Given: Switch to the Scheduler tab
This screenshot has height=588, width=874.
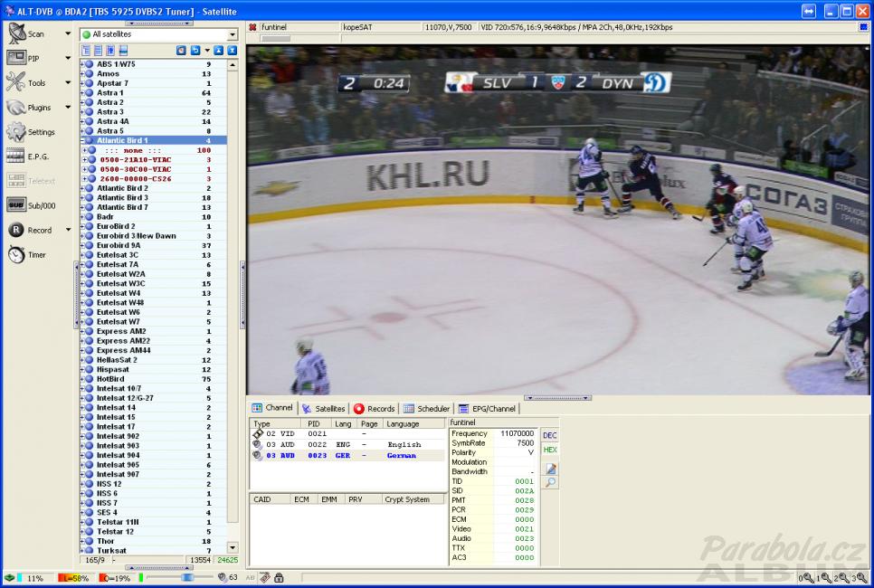Looking at the screenshot, I should click(426, 409).
